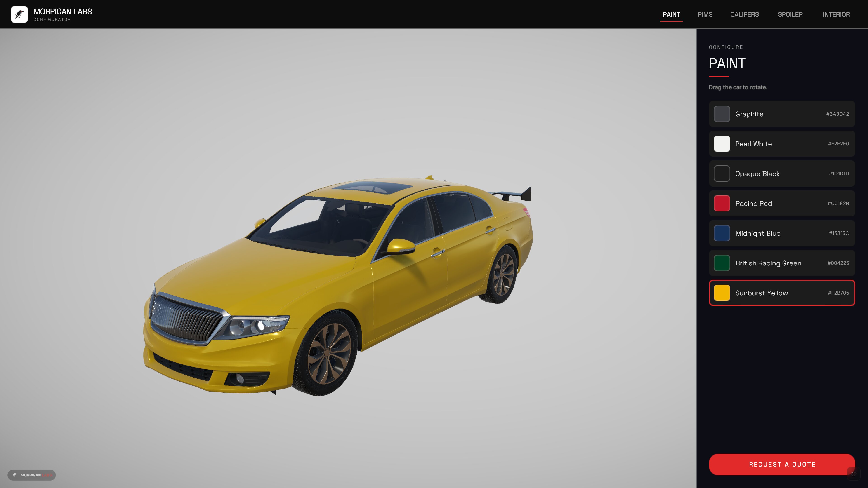Click the Request a Quote button
868x488 pixels.
[x=782, y=465]
